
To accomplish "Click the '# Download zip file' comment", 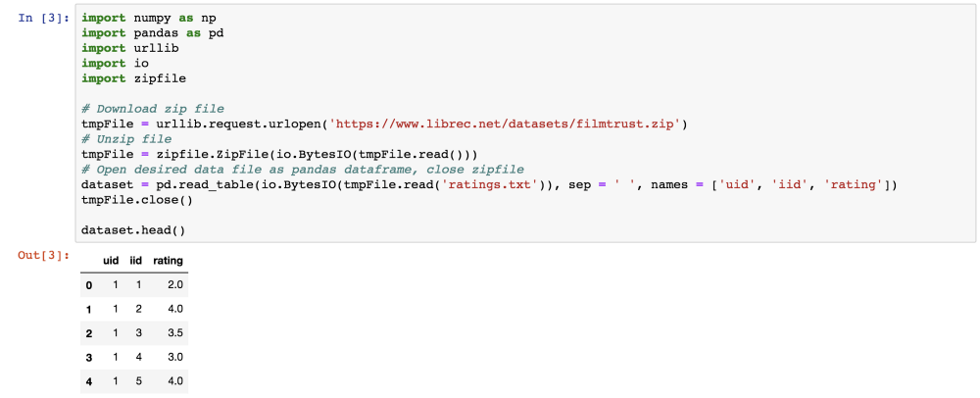I will (x=153, y=109).
